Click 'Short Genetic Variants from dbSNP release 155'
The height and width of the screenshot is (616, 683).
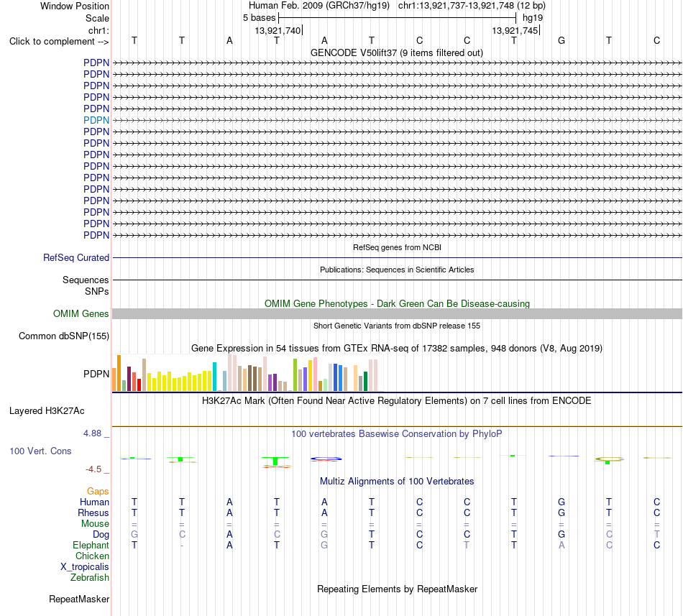click(x=397, y=326)
